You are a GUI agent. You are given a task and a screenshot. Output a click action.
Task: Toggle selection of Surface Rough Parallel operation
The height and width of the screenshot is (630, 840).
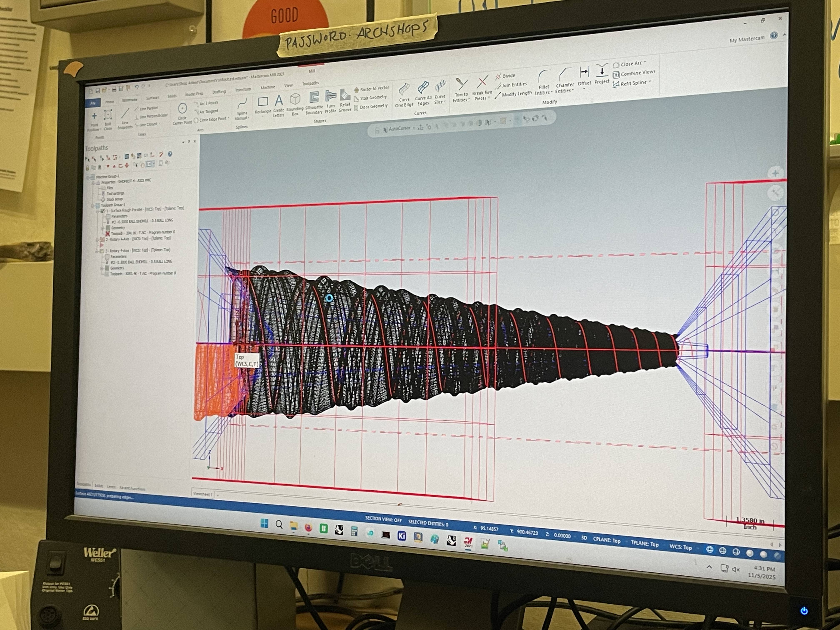(102, 211)
